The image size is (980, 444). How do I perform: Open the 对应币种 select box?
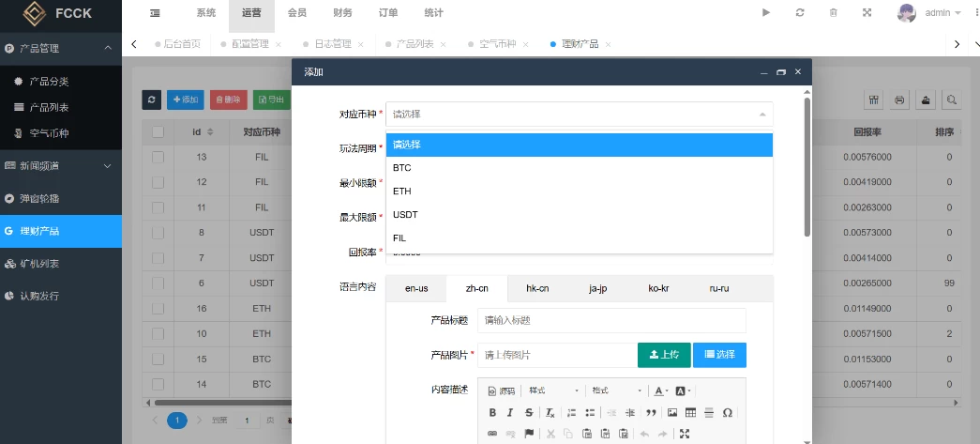click(x=580, y=115)
